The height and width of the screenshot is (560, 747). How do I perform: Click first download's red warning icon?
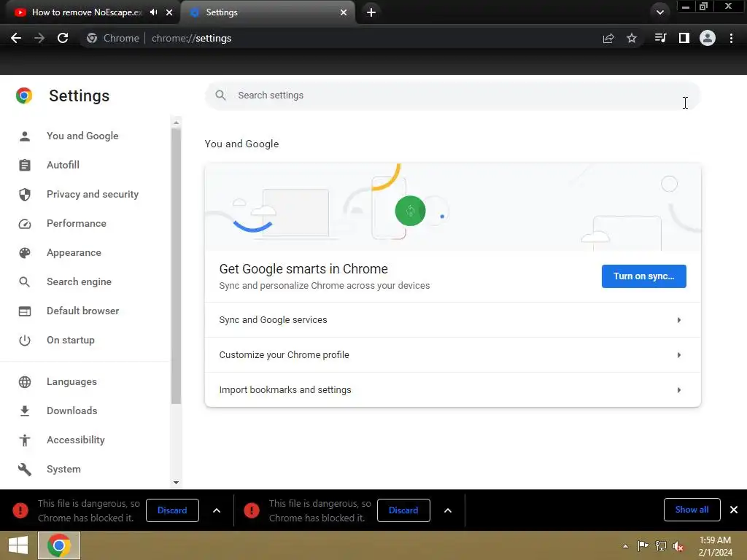[x=20, y=510]
